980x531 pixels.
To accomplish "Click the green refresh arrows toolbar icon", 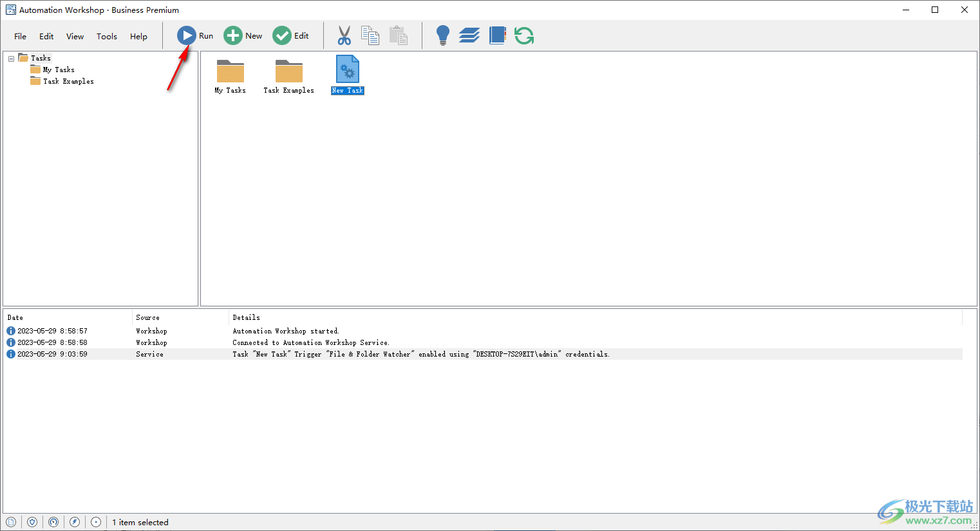I will (x=524, y=35).
